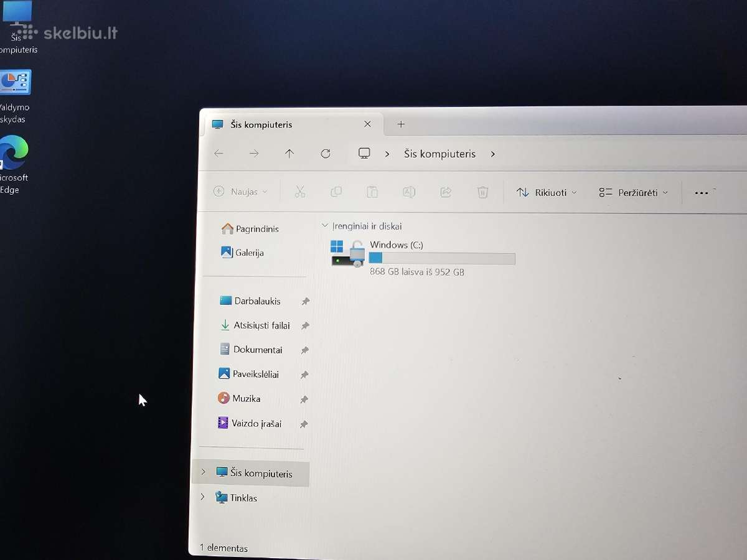
Task: Click the Paste clipboard icon
Action: [x=372, y=192]
